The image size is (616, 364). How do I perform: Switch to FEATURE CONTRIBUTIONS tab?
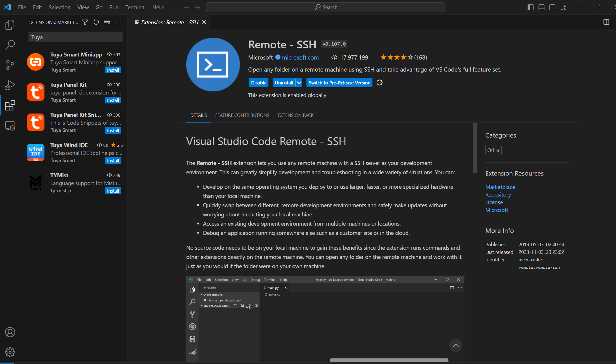tap(242, 115)
